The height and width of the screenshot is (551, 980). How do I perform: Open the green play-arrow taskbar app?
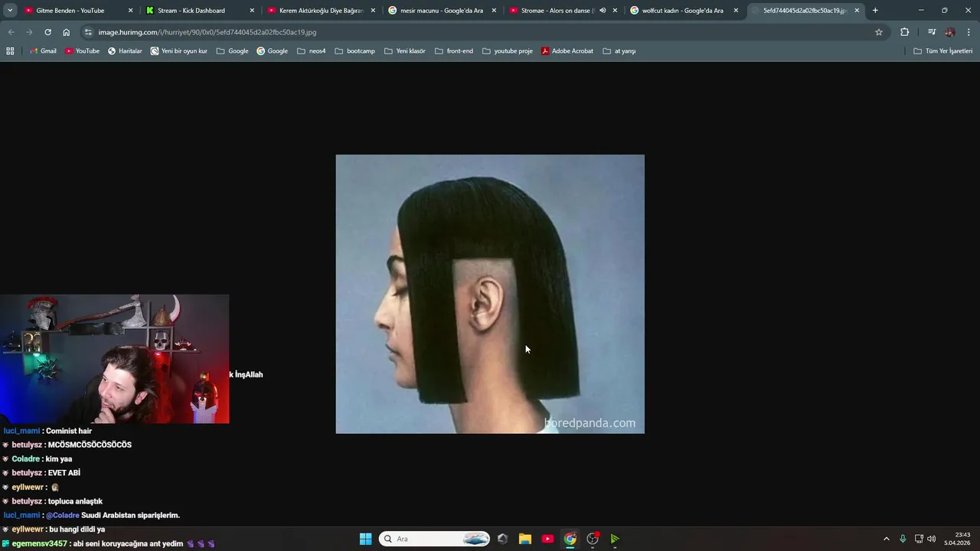point(615,539)
